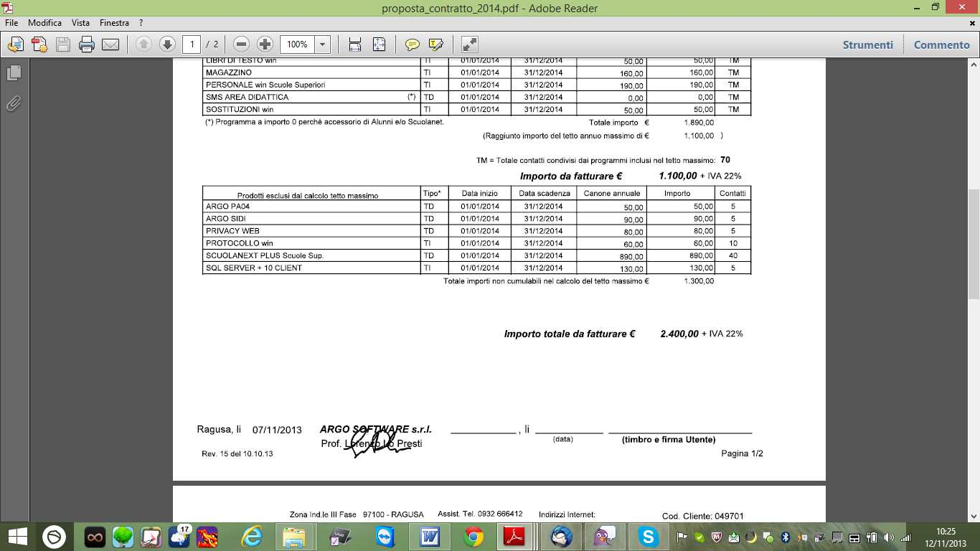
Task: Switch to read mode view icon
Action: coord(469,44)
